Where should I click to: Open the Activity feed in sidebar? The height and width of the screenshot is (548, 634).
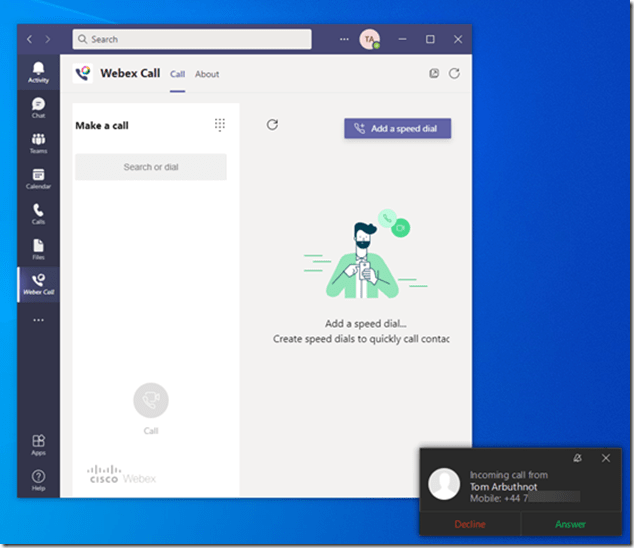click(x=38, y=72)
